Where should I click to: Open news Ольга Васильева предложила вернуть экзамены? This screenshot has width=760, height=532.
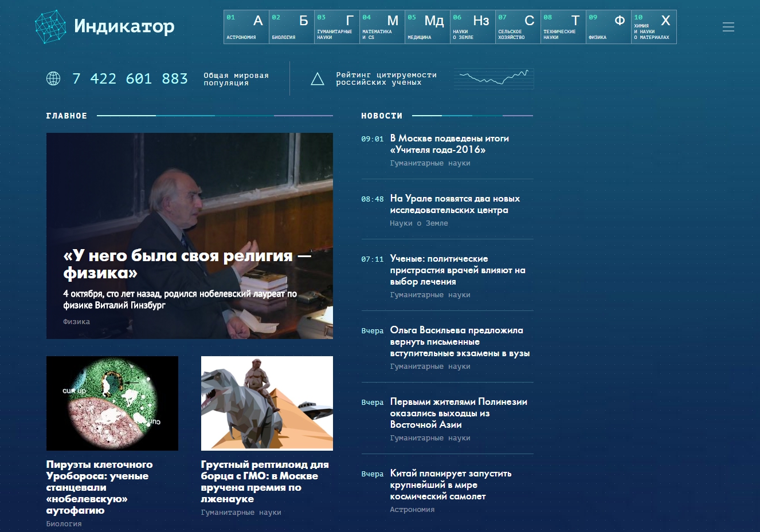point(460,341)
